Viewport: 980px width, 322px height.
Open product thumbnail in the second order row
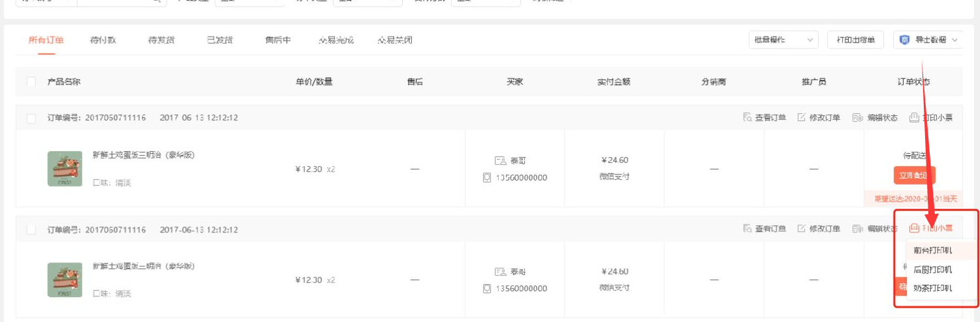tap(65, 280)
